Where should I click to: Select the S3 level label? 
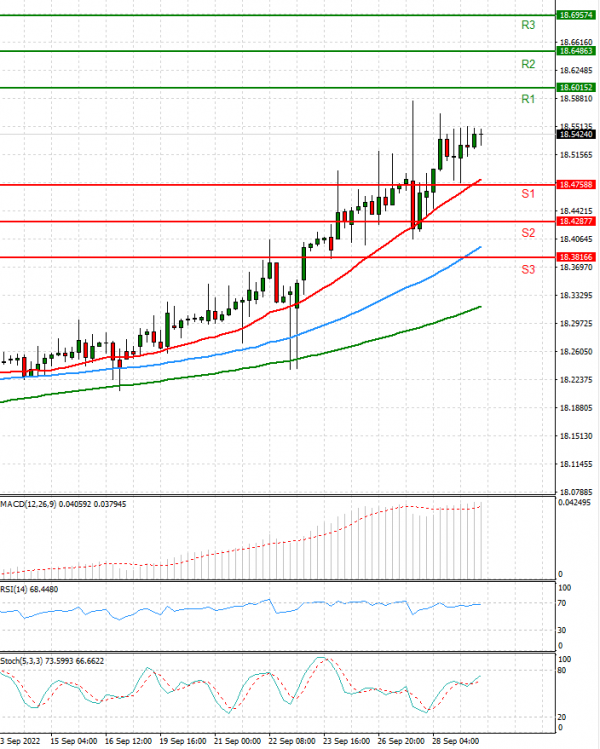point(528,269)
